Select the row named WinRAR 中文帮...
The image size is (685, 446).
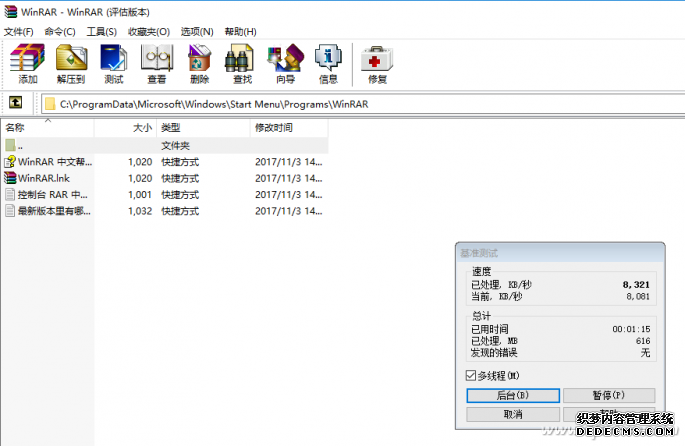165,162
